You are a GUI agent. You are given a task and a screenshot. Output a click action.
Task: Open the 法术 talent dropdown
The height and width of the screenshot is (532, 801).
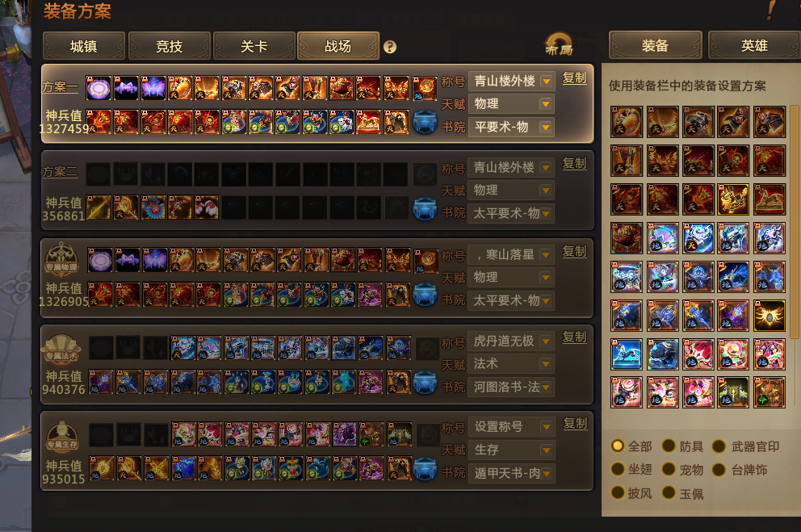(x=511, y=364)
